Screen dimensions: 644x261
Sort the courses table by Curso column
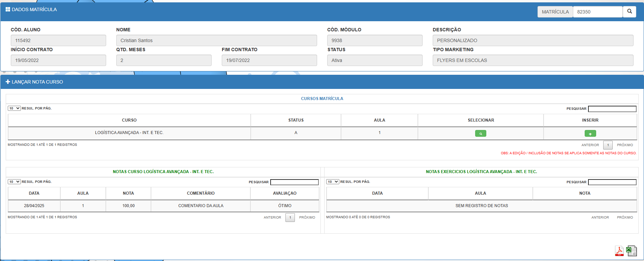coord(129,120)
